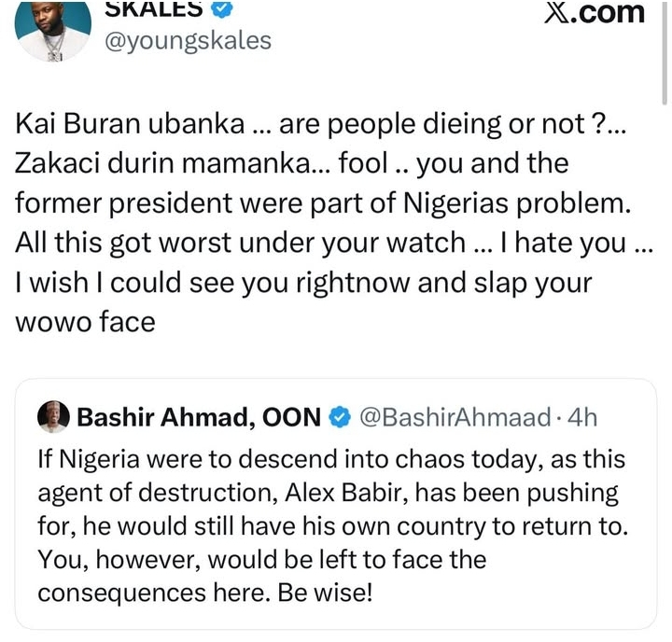Click the verified badge beside SKALES

222,9
